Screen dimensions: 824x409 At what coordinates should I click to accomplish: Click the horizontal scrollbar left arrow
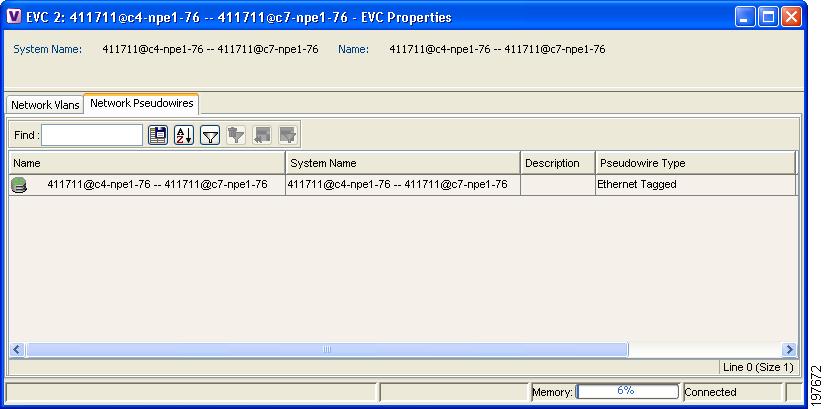point(17,349)
